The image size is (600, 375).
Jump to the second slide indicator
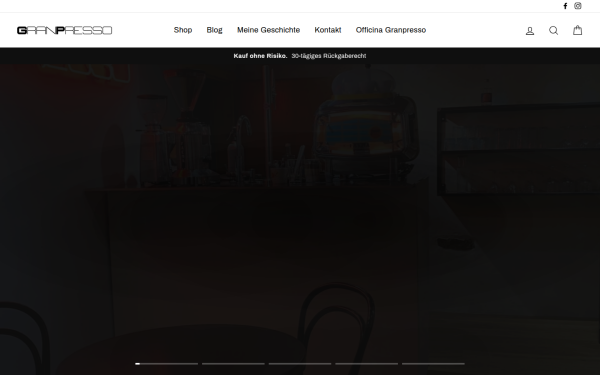coord(233,364)
